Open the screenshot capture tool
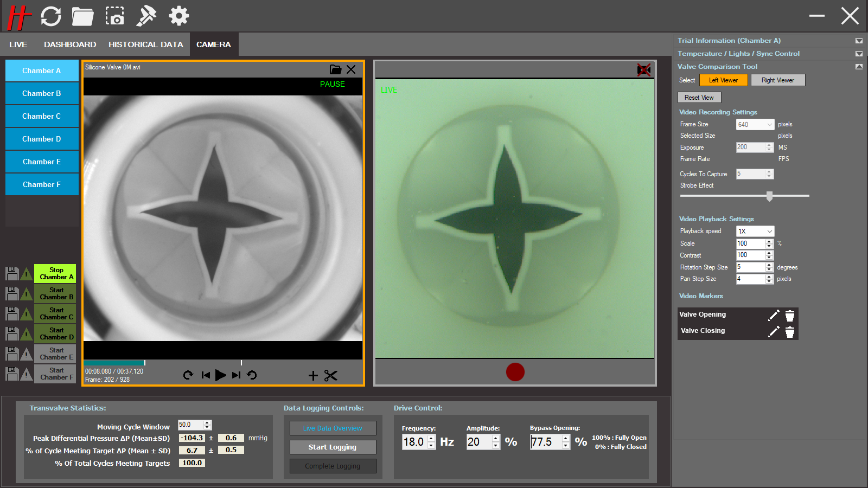Viewport: 868px width, 488px height. click(114, 16)
